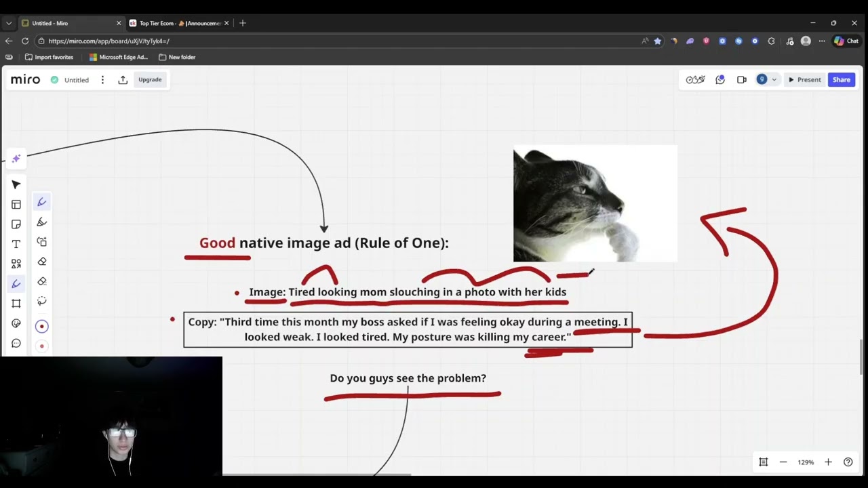Select the Lasso tool
Viewport: 868px width, 488px height.
(41, 300)
